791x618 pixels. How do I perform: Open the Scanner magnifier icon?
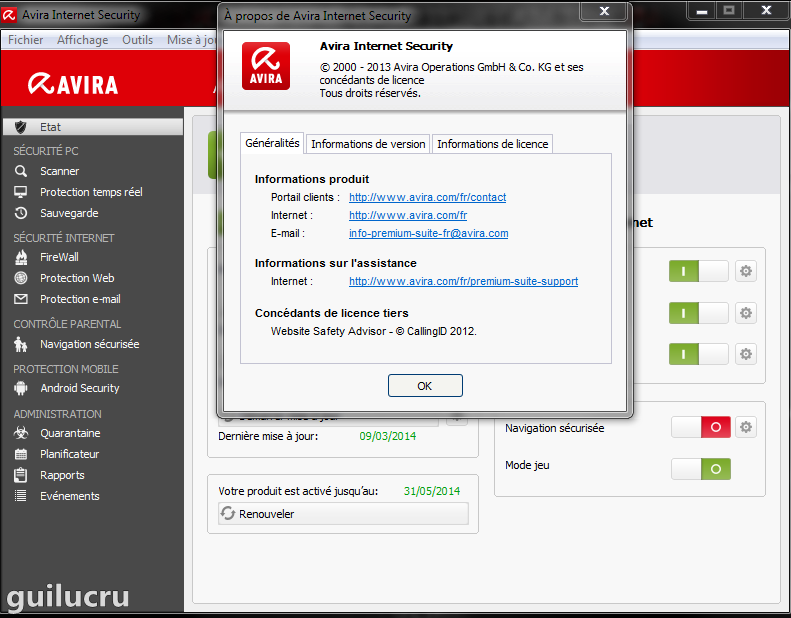[21, 171]
